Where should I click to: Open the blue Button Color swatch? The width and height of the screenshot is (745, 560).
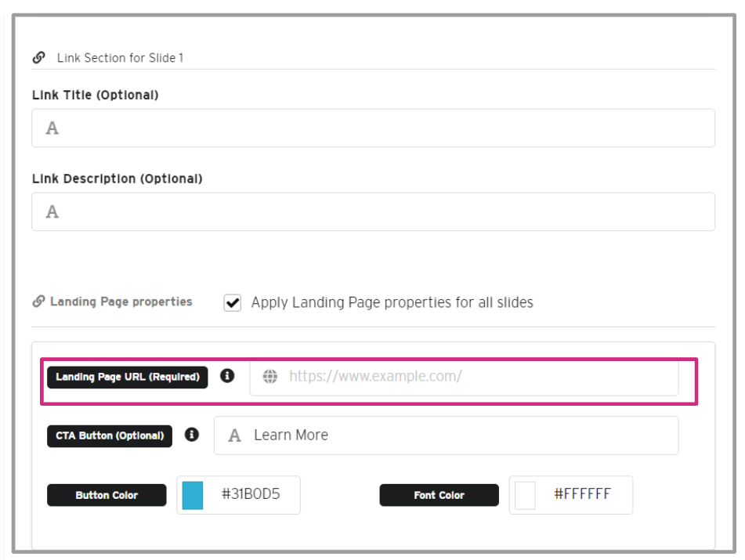tap(193, 496)
